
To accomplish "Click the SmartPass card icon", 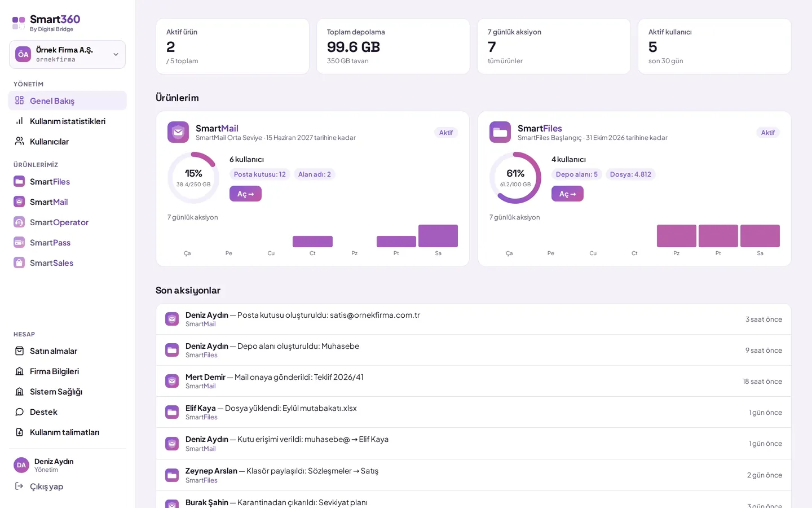I will tap(19, 242).
